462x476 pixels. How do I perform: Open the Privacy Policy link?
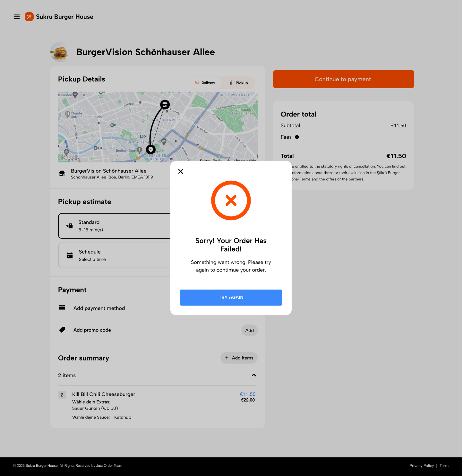coord(422,466)
